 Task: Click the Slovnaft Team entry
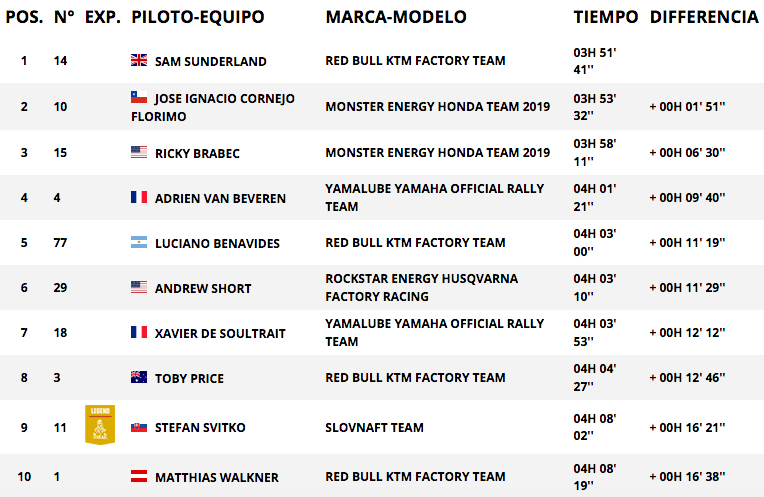point(374,427)
